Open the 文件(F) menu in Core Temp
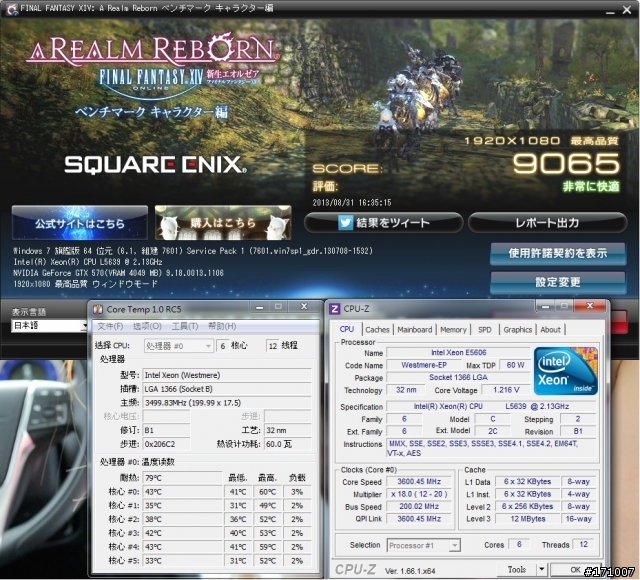The height and width of the screenshot is (580, 640). 110,326
